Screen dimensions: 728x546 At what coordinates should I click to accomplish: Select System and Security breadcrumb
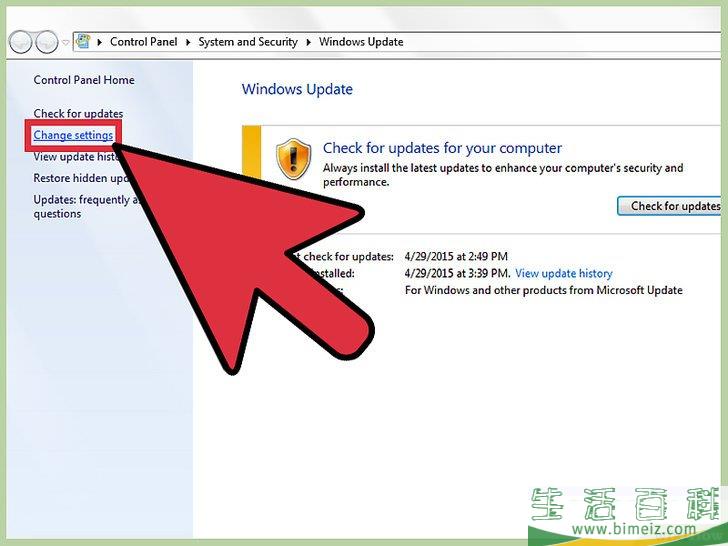click(248, 42)
